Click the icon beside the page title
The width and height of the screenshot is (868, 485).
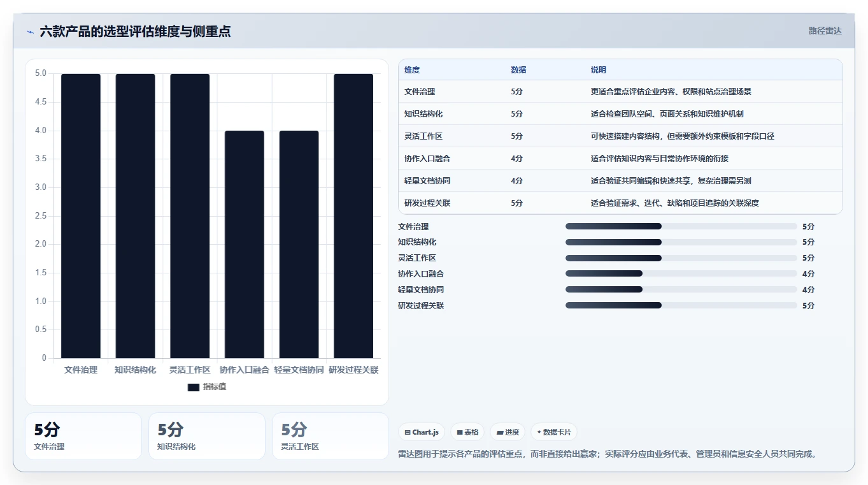[30, 31]
